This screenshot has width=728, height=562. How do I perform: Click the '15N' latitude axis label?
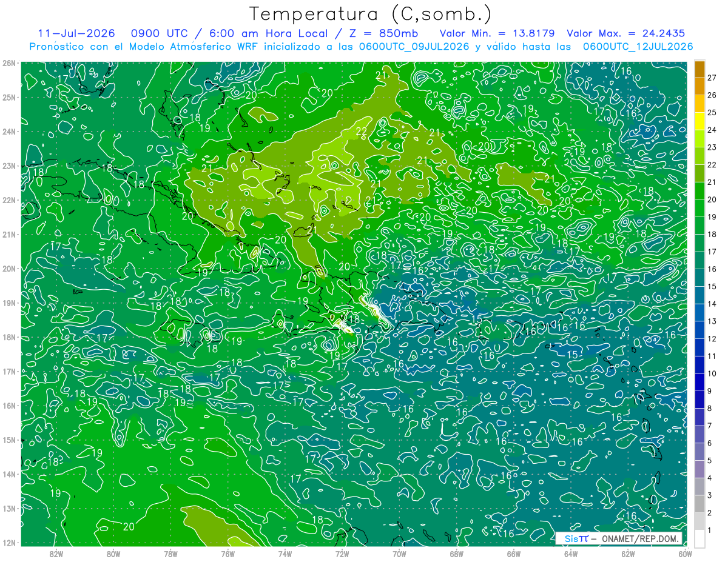[x=9, y=440]
